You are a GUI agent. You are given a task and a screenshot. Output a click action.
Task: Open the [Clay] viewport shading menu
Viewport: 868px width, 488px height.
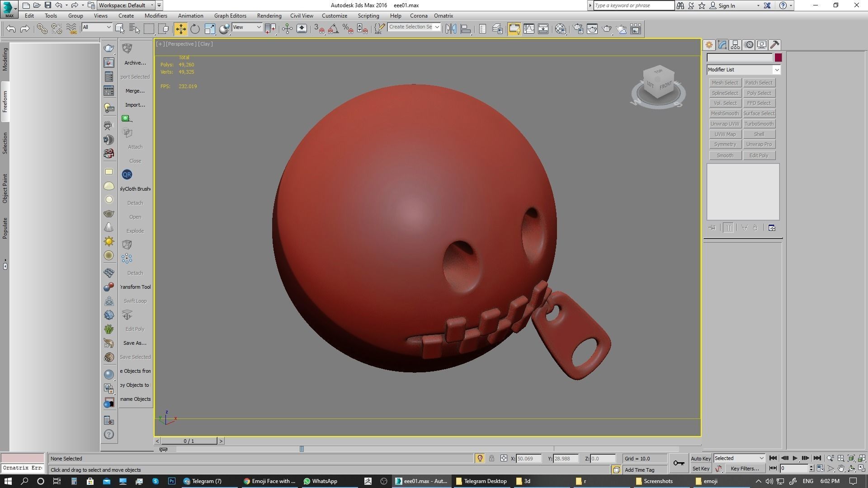[x=205, y=44]
